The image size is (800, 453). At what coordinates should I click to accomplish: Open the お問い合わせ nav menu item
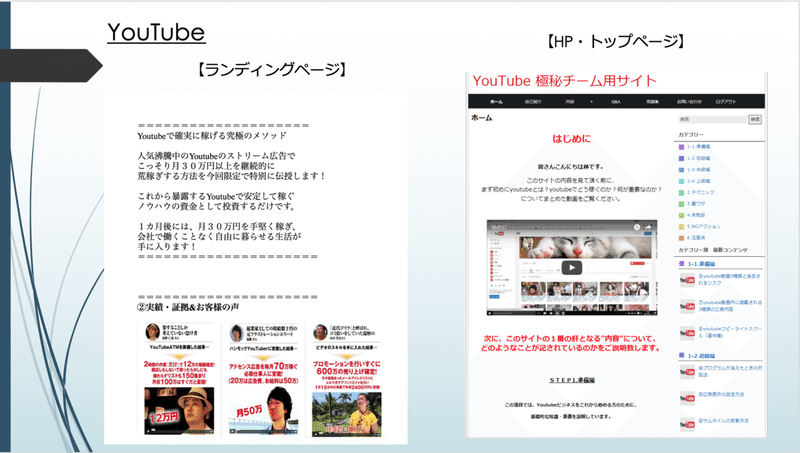point(689,102)
